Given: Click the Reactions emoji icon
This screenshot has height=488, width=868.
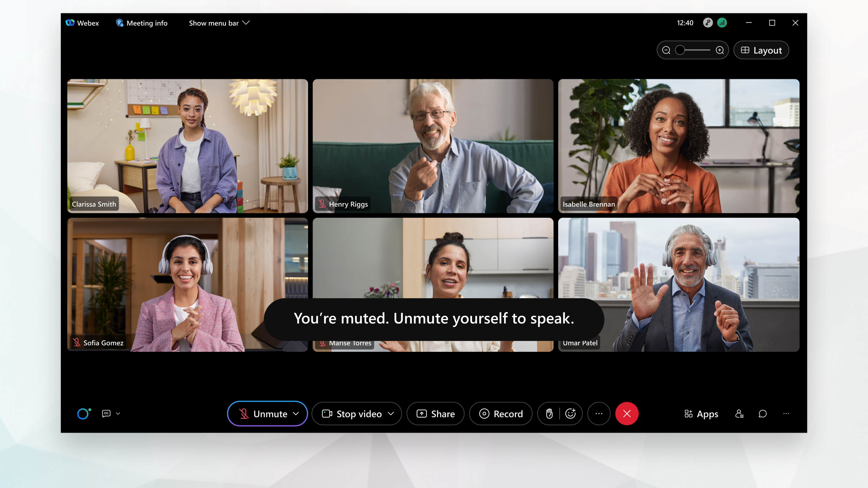Looking at the screenshot, I should (x=571, y=414).
